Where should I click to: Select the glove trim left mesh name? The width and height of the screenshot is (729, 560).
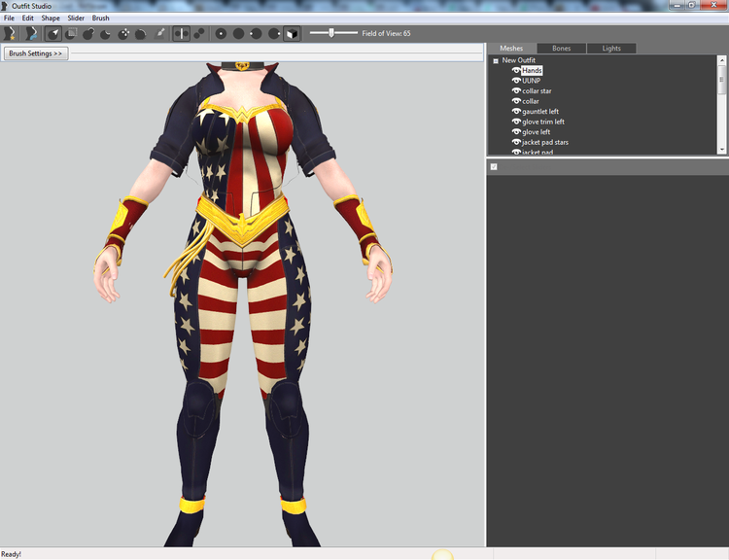543,122
